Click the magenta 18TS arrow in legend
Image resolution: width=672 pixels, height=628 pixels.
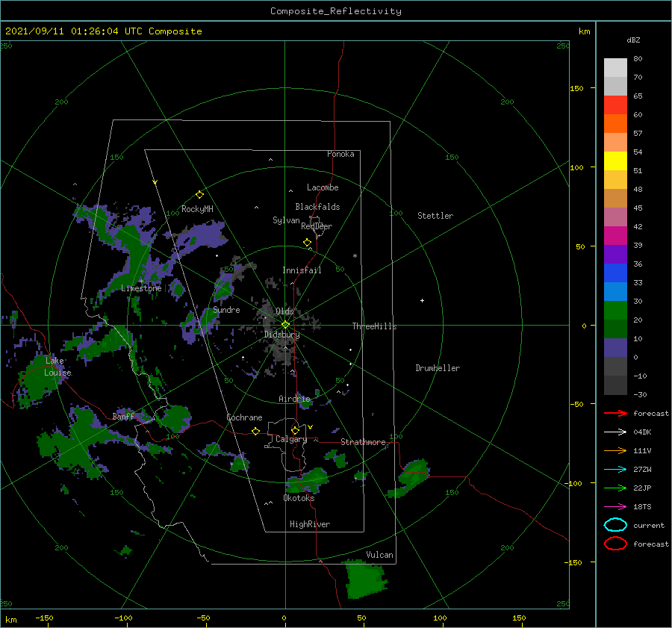click(x=615, y=507)
